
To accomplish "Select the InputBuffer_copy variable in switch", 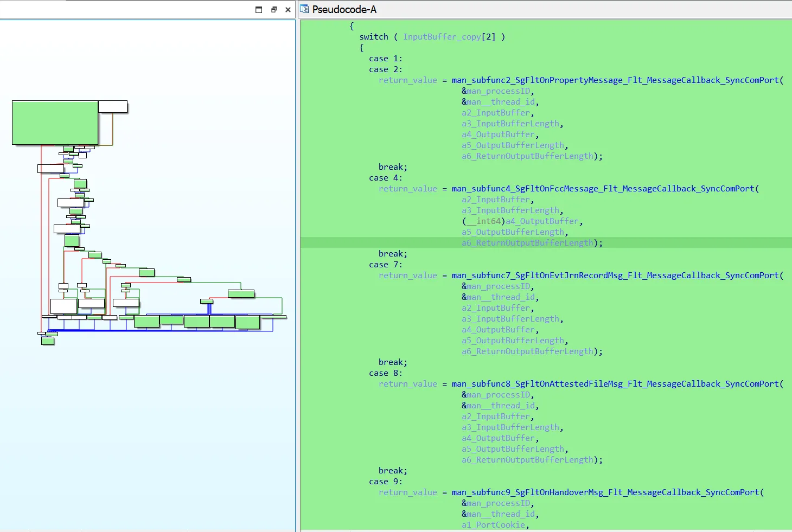I will click(442, 37).
